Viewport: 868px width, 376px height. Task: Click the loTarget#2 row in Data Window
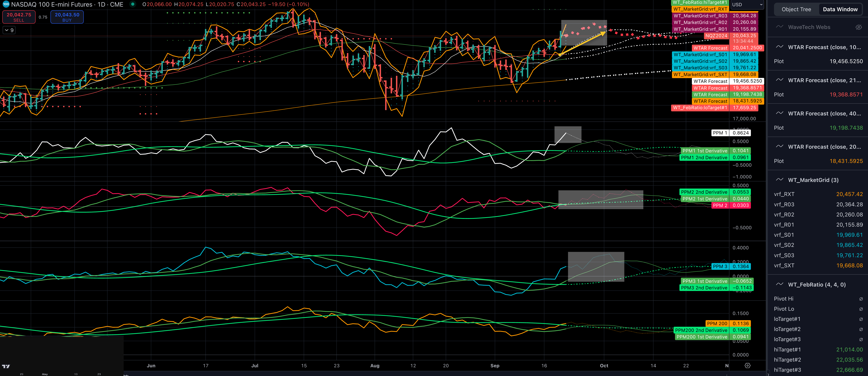pos(818,329)
